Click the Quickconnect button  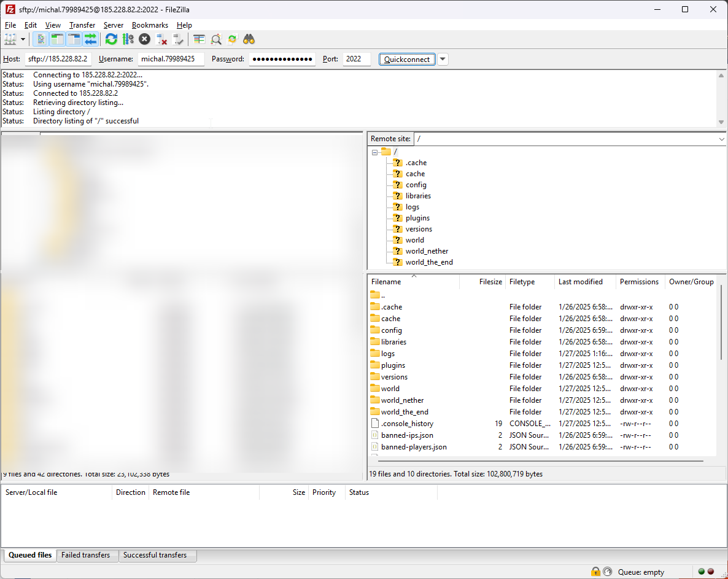(x=407, y=60)
